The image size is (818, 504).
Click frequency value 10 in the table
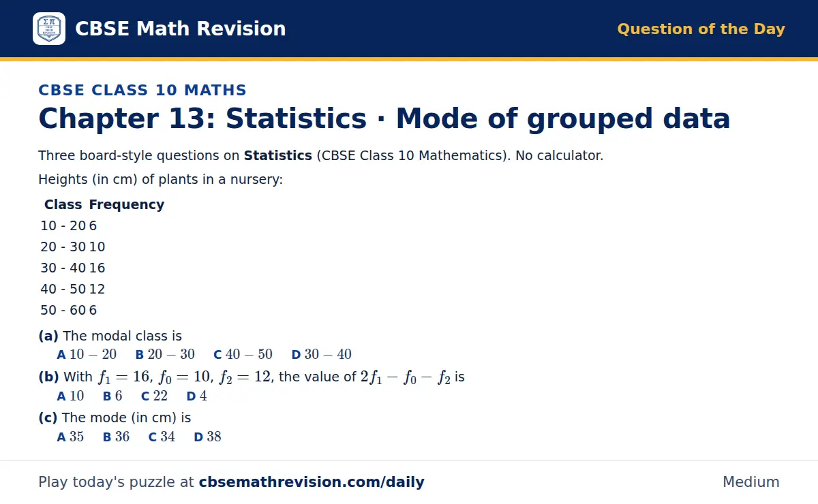(97, 247)
